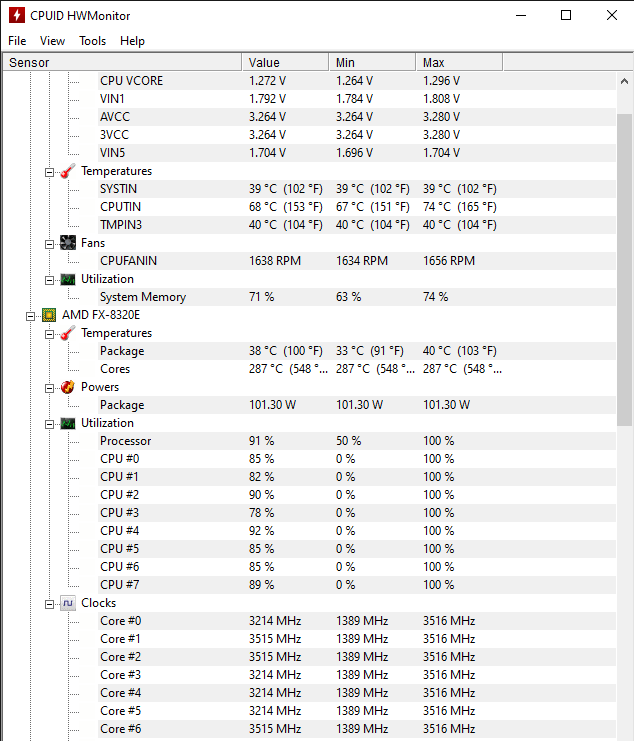The width and height of the screenshot is (634, 741).
Task: Click the 33 °C Package min temperature
Action: [x=370, y=351]
